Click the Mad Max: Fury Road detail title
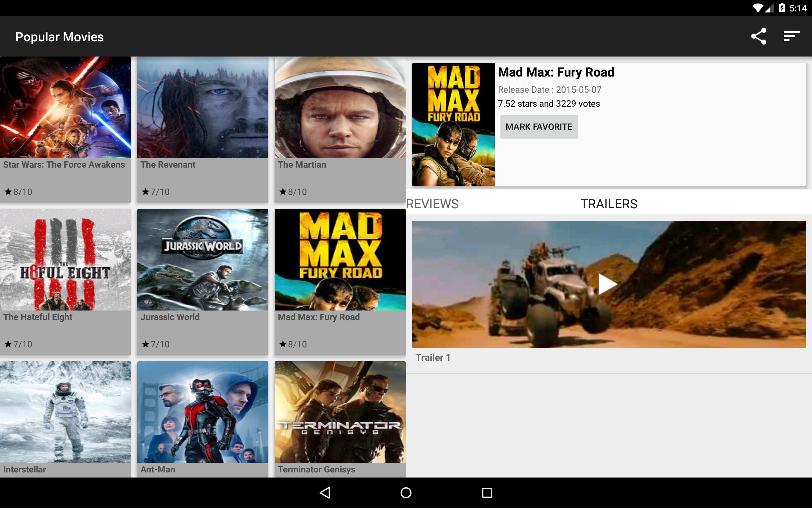The width and height of the screenshot is (812, 508). (556, 72)
